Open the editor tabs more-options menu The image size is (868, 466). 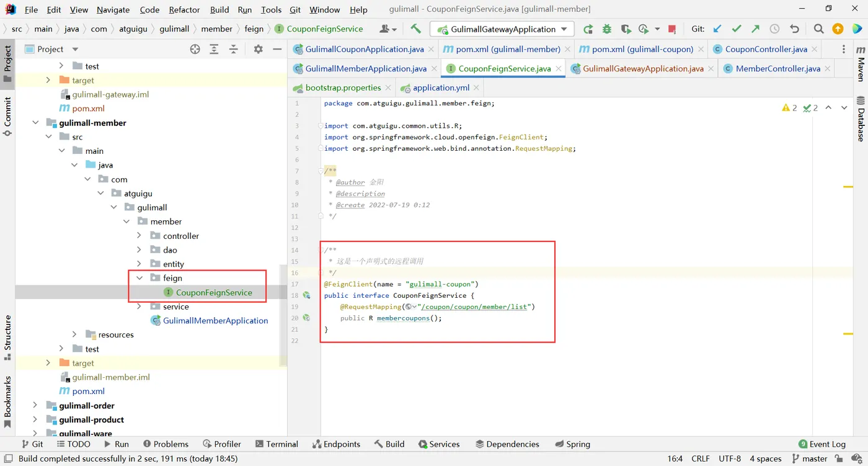coord(843,49)
